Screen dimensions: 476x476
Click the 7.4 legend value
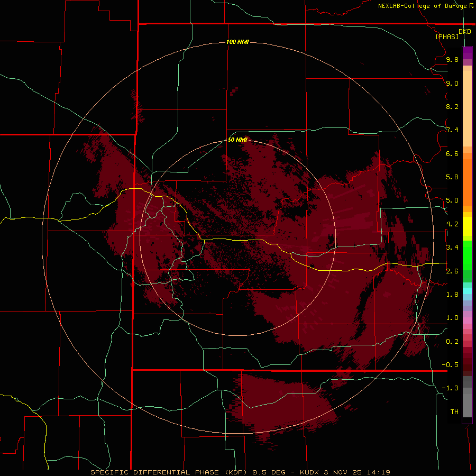pyautogui.click(x=452, y=130)
